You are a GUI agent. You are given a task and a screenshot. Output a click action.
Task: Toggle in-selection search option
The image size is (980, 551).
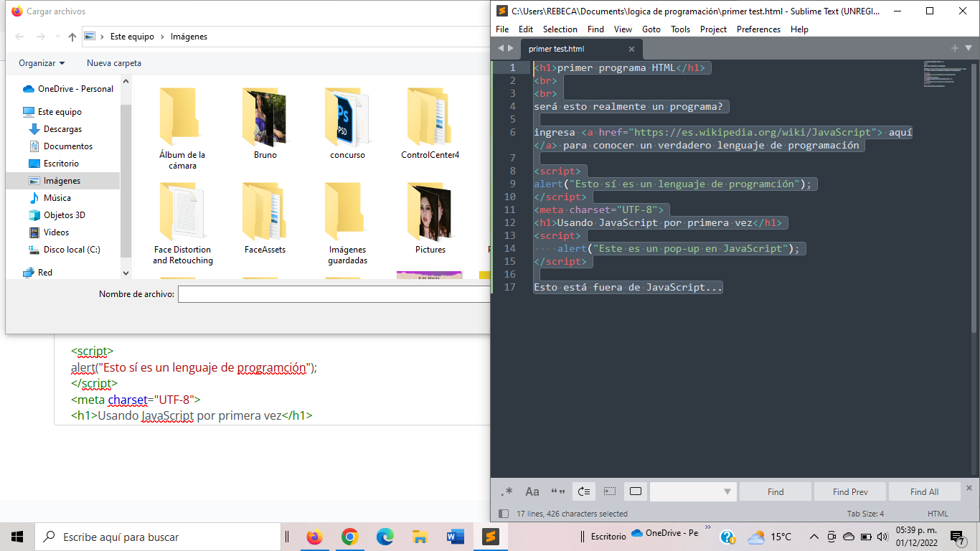(x=609, y=491)
